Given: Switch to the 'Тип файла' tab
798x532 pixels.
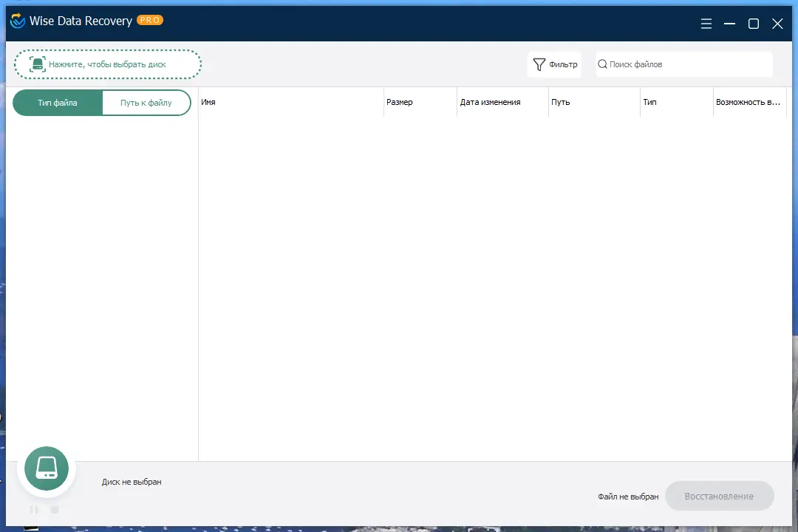Looking at the screenshot, I should click(58, 103).
